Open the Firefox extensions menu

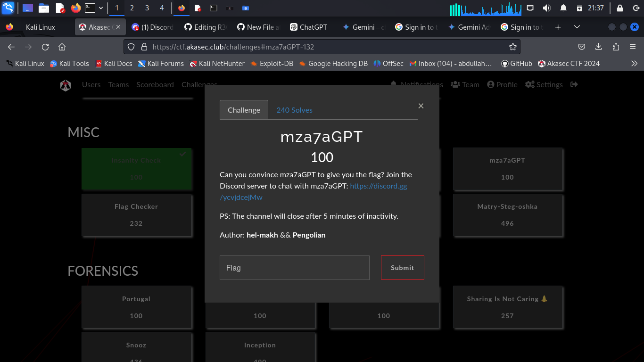coord(616,47)
